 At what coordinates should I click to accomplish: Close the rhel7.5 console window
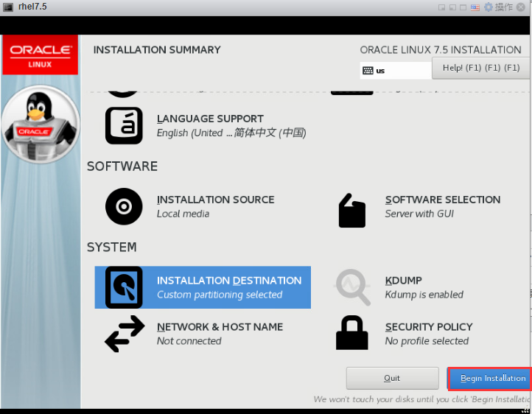(x=521, y=7)
